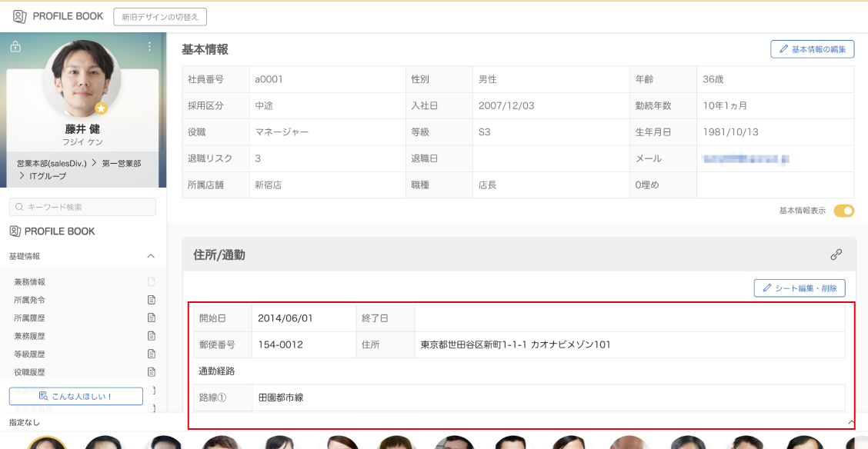Click the キーワード検索 search field
The image size is (868, 449).
tap(82, 207)
